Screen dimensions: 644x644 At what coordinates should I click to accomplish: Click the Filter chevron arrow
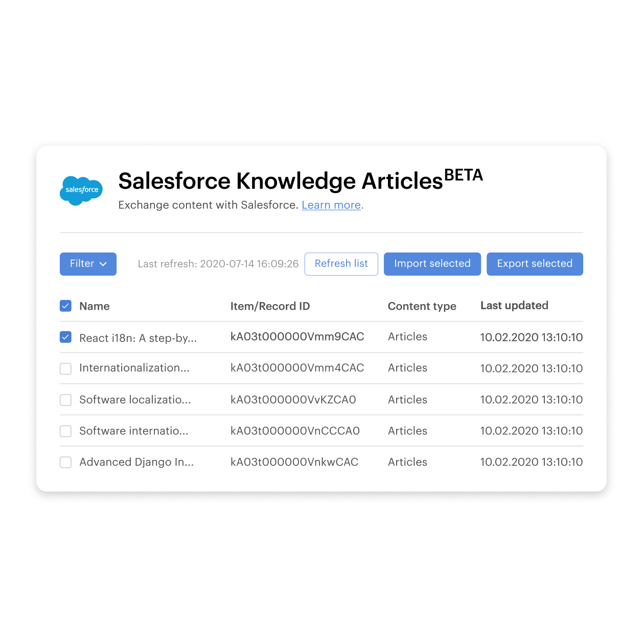(103, 264)
